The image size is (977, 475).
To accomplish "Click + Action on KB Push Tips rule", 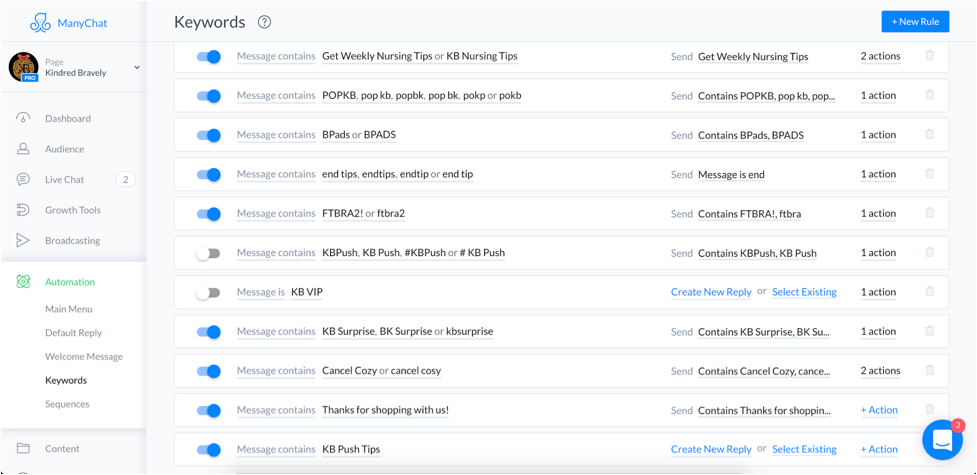I will point(879,449).
